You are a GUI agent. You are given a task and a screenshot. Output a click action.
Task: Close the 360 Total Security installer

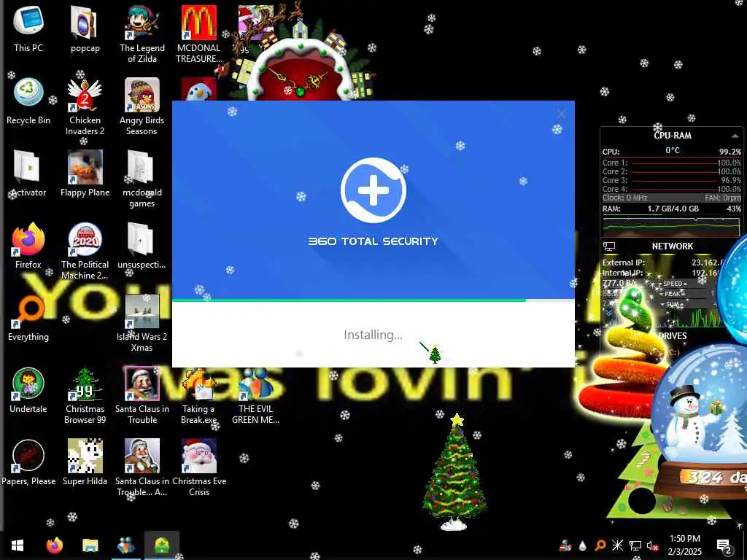pyautogui.click(x=562, y=113)
